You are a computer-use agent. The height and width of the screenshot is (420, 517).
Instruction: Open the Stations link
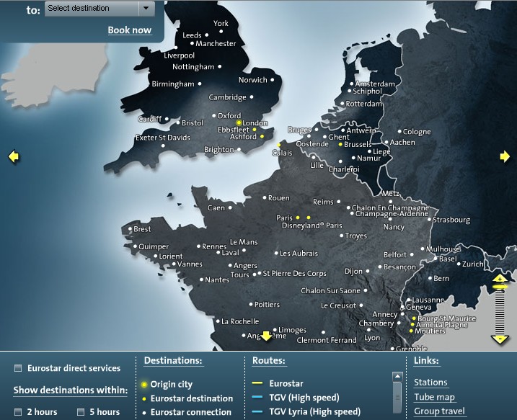[x=430, y=383]
